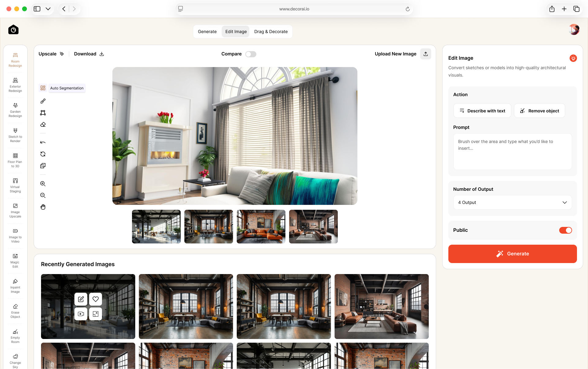Expand first recent image fullscreen
Image resolution: width=588 pixels, height=369 pixels.
click(x=96, y=314)
